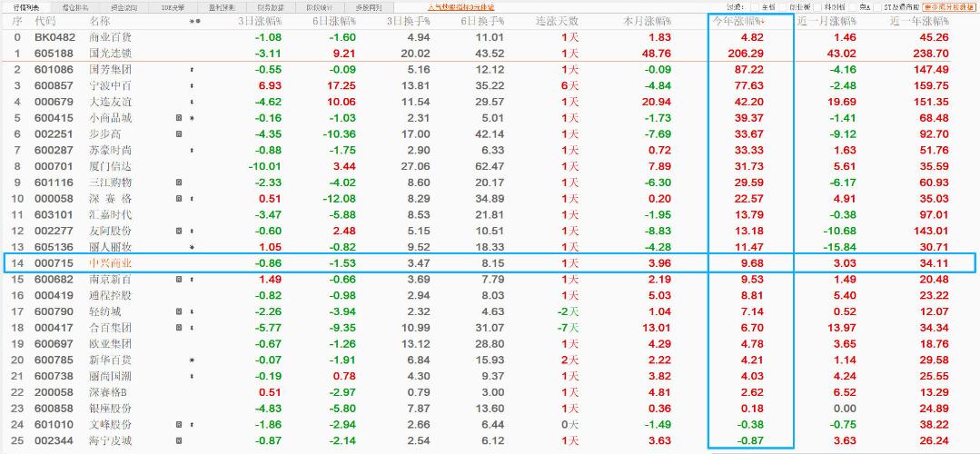This screenshot has height=454, width=980.
Task: Sort by the 3日涨幅% column header
Action: [x=260, y=21]
